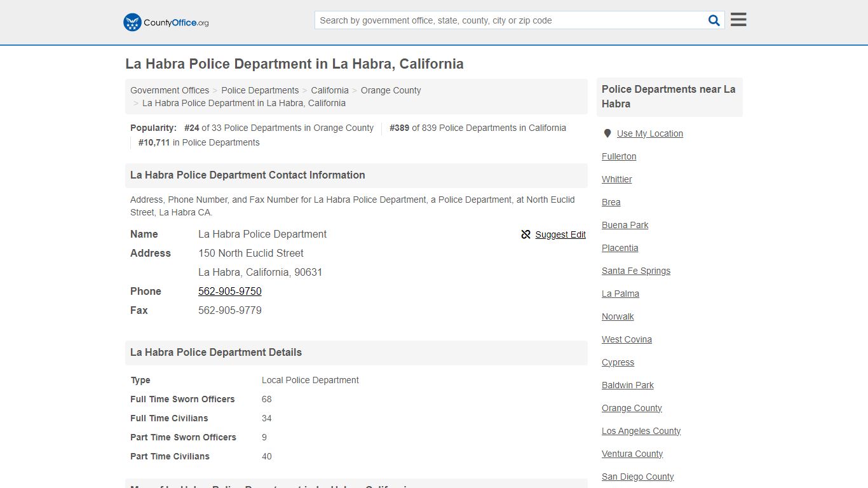Open San Diego County link
The image size is (868, 488).
638,477
